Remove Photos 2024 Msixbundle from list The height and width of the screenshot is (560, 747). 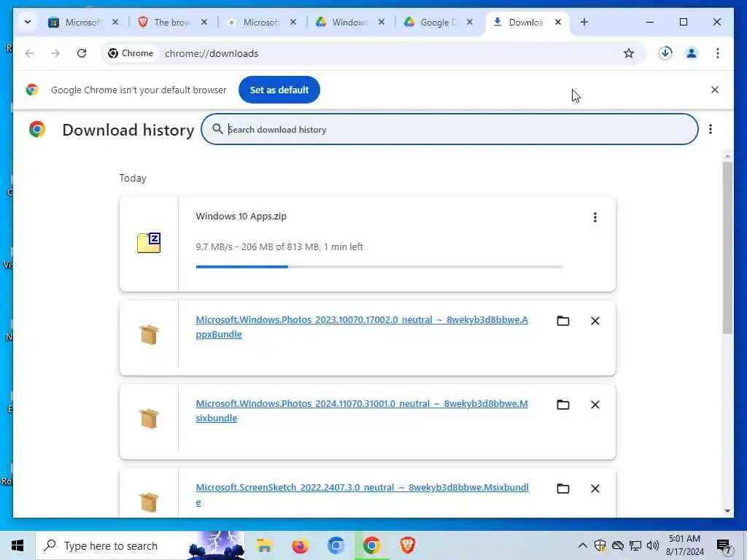click(595, 405)
